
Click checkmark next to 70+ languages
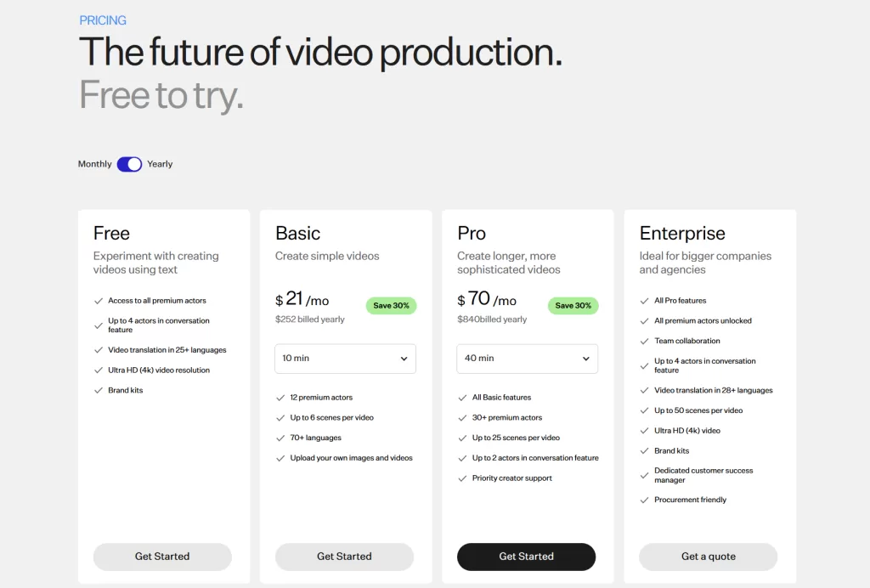point(280,438)
